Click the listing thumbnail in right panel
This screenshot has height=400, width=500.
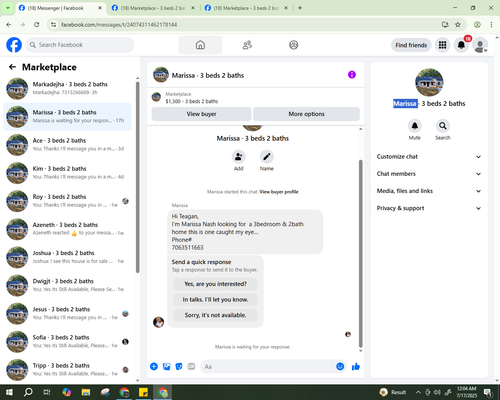click(x=429, y=82)
